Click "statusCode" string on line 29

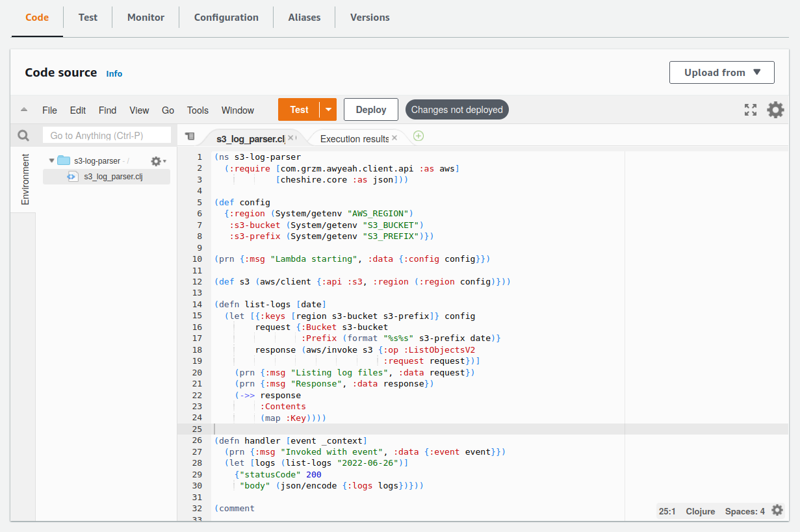(270, 474)
